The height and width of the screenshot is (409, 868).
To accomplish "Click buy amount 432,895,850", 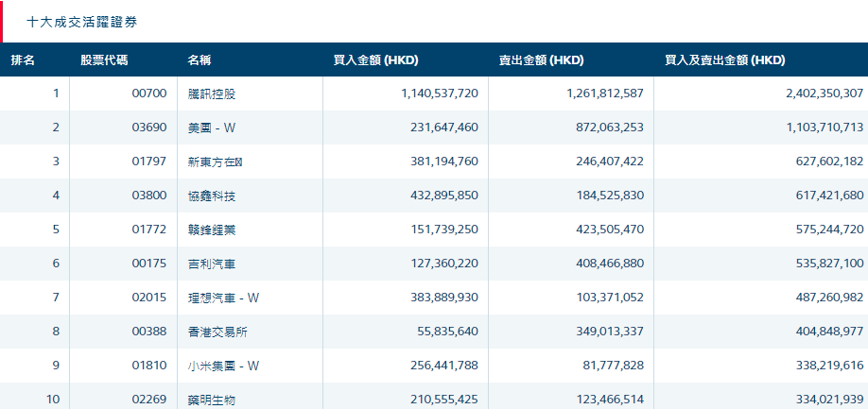I will (444, 196).
